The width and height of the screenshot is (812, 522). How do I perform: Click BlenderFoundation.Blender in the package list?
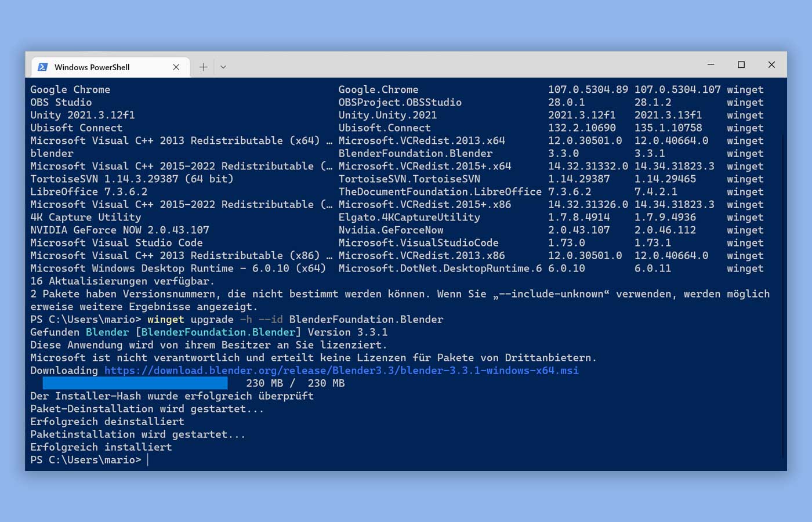415,153
